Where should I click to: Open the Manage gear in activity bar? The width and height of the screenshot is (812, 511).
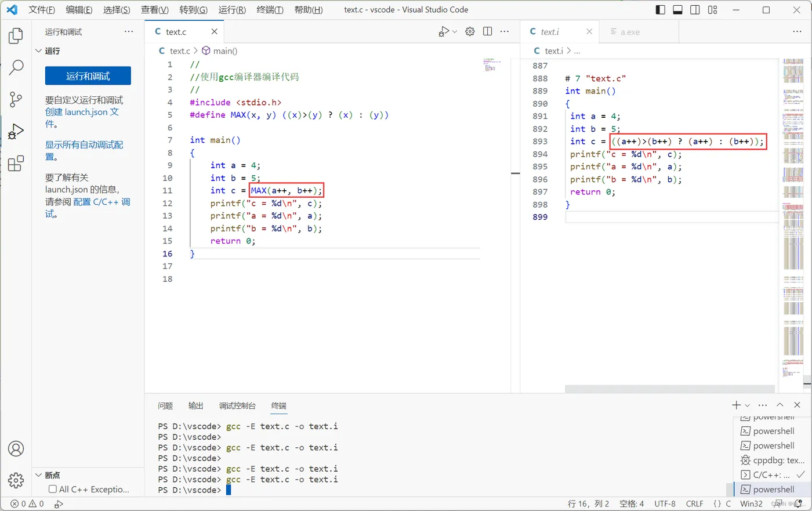point(16,480)
